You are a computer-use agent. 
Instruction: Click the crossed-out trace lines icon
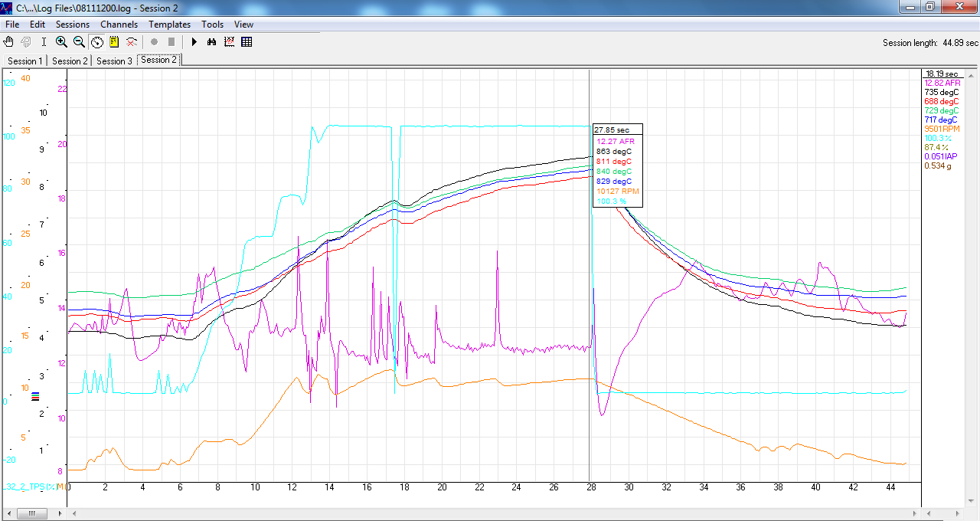(x=132, y=42)
